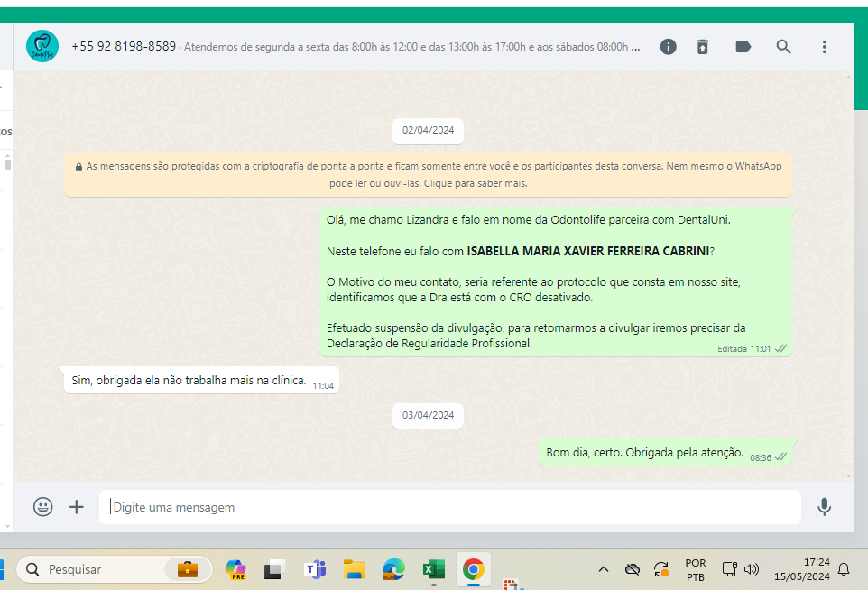The width and height of the screenshot is (868, 590).
Task: Open the three-dot chat menu
Action: click(825, 47)
